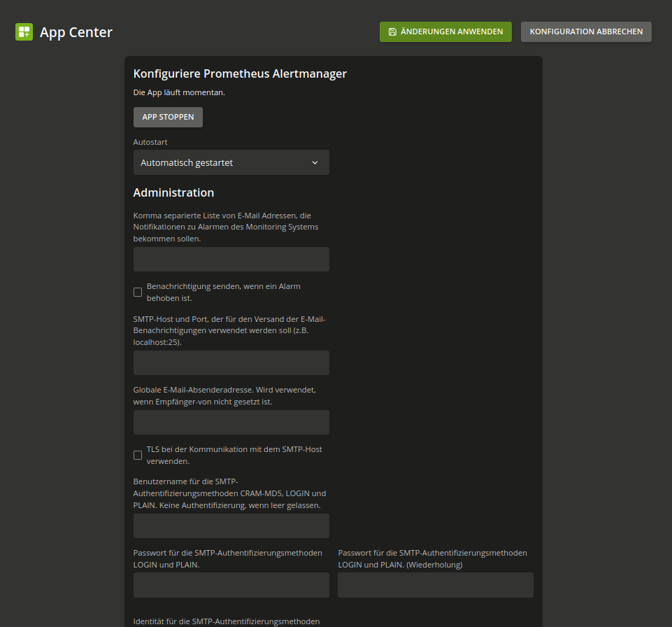This screenshot has width=672, height=627.
Task: Focus the SMTP username field
Action: (231, 526)
